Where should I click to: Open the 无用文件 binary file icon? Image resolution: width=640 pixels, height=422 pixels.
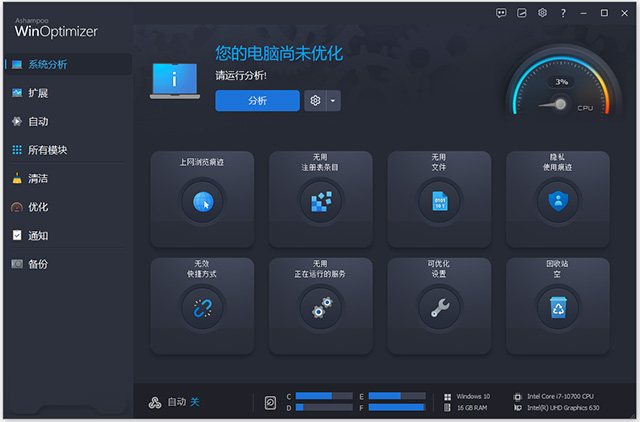click(x=440, y=201)
